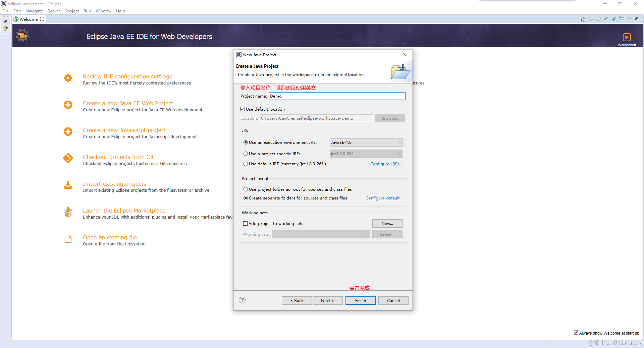Toggle Always show Welcome at start up
Screen dimensions: 644x348
pyautogui.click(x=576, y=333)
